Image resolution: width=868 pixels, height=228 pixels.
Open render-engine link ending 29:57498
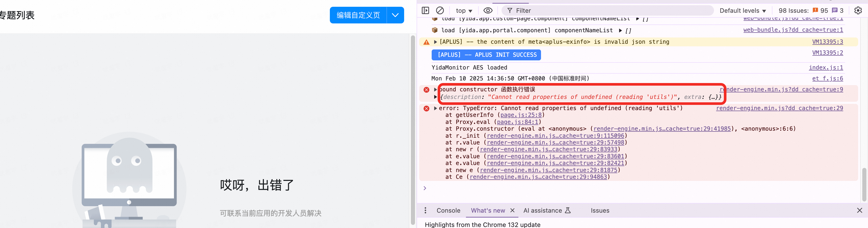(555, 143)
